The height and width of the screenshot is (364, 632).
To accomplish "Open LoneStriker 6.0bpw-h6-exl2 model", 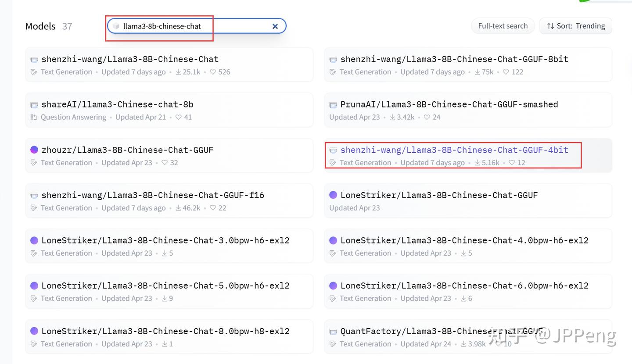I will [x=468, y=291].
